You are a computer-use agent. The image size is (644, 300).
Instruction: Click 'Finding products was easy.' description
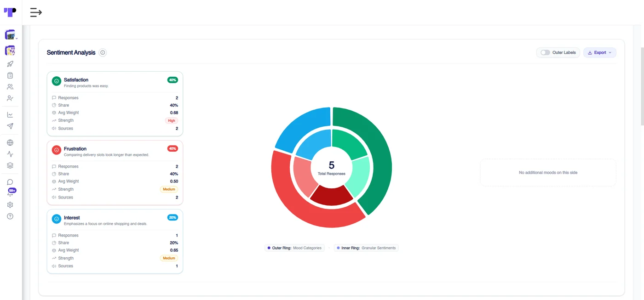(x=86, y=86)
